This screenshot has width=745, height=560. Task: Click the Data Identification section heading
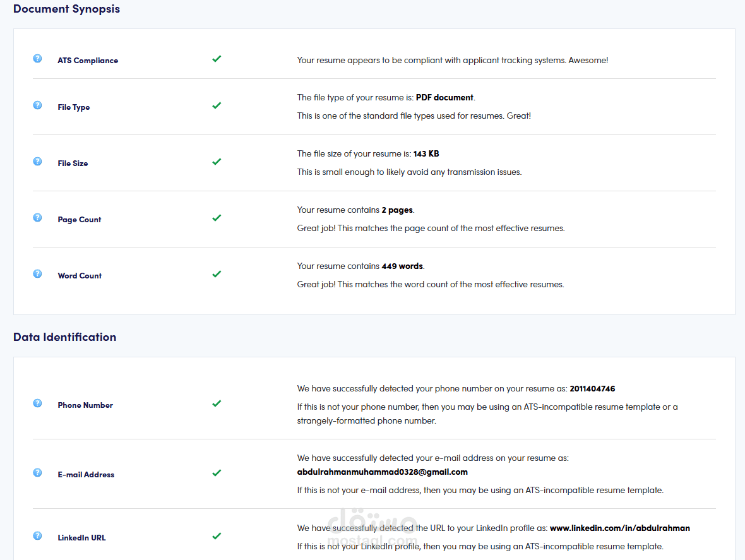click(64, 337)
